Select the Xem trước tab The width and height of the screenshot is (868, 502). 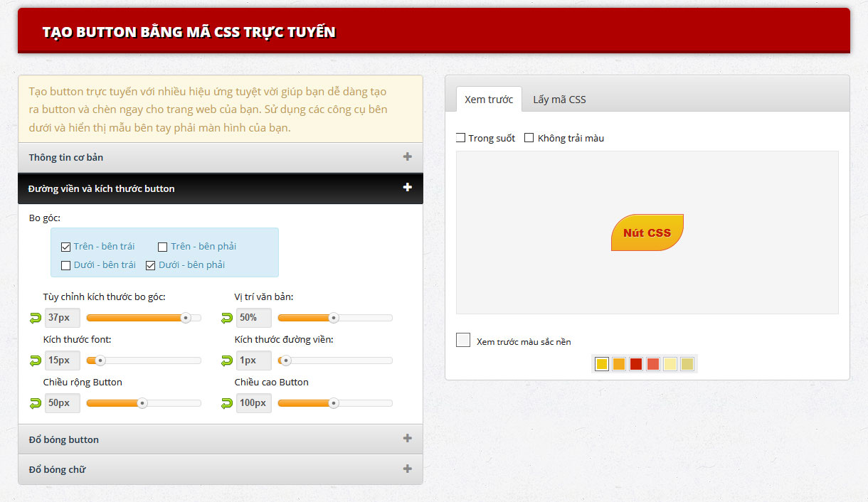point(488,100)
